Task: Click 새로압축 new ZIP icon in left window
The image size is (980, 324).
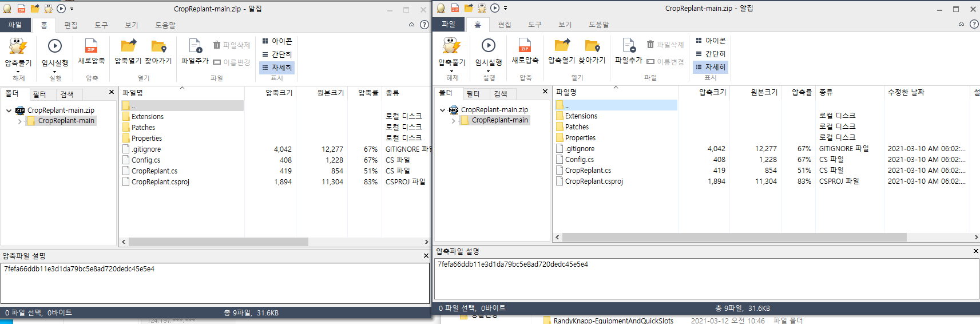Action: click(x=92, y=46)
